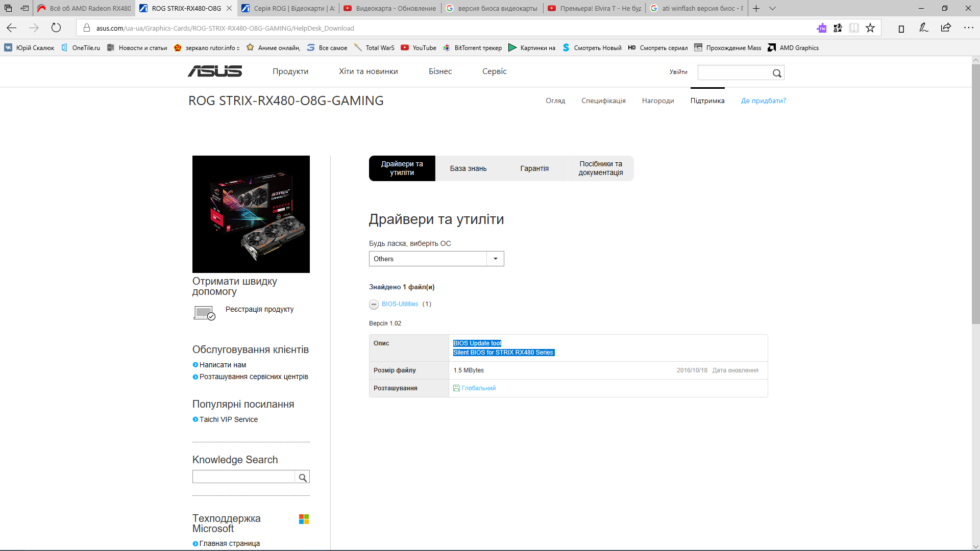Collapse the BIOS-Utilities section toggle
This screenshot has height=551, width=980.
[x=374, y=305]
